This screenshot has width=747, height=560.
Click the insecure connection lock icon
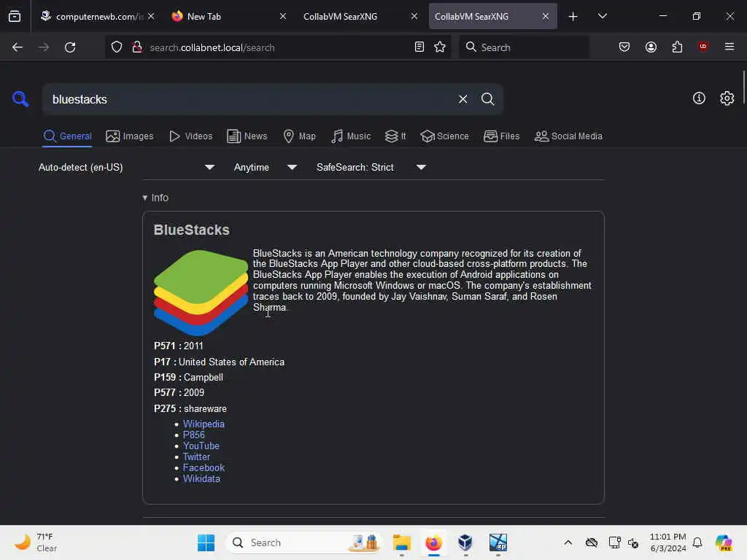pos(137,47)
